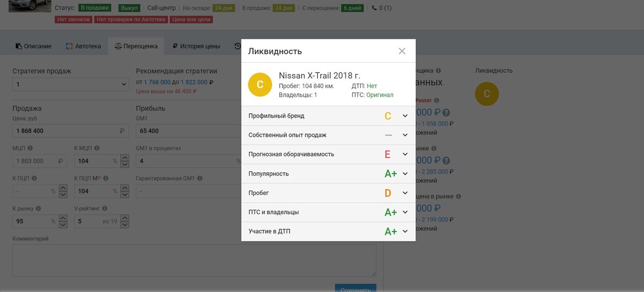
Task: Expand Прогнозная оборачиваемость row
Action: pos(405,155)
